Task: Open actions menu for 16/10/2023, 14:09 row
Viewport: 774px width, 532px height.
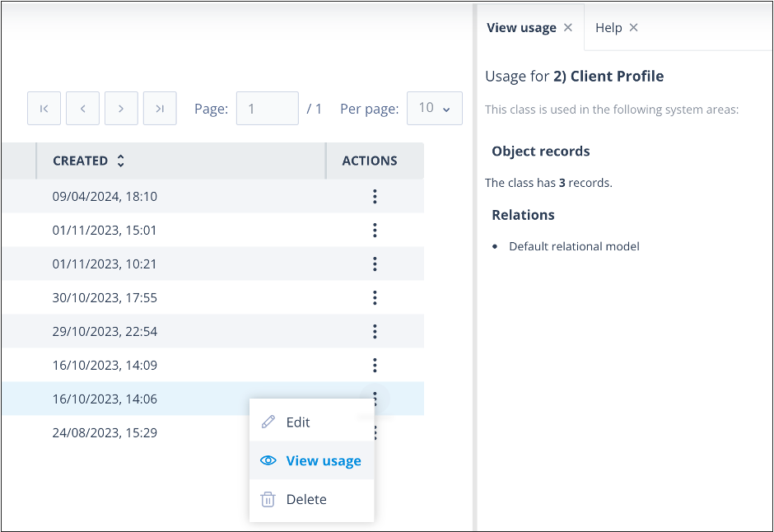Action: tap(375, 365)
